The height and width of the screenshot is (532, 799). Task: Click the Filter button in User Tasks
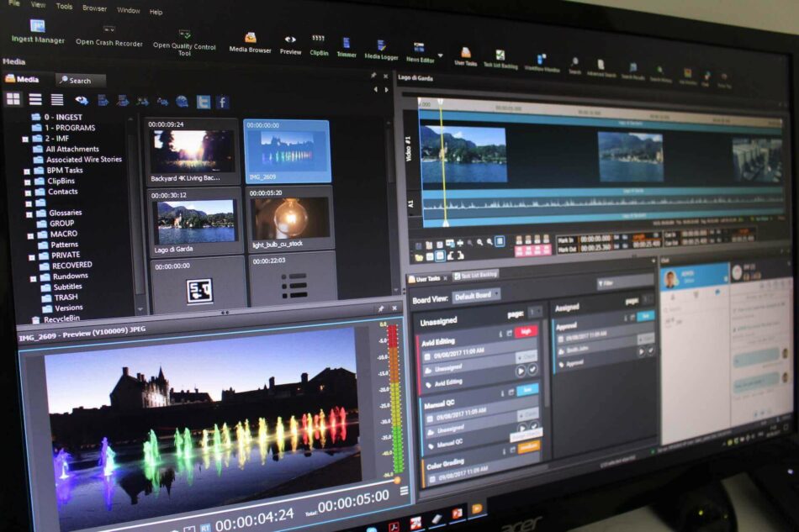[607, 284]
